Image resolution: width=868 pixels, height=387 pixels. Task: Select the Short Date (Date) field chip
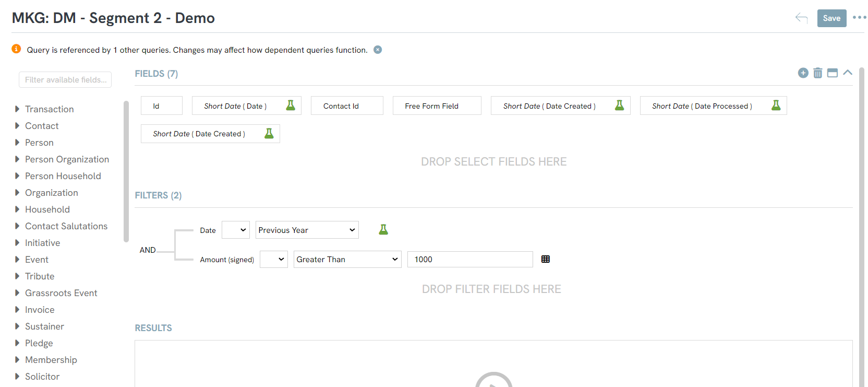247,105
